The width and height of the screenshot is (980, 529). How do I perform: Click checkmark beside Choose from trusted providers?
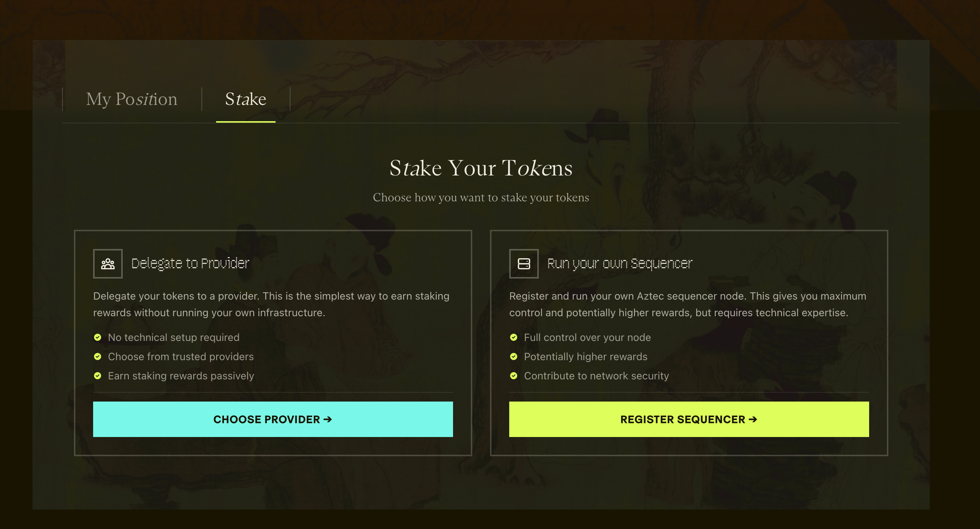98,357
